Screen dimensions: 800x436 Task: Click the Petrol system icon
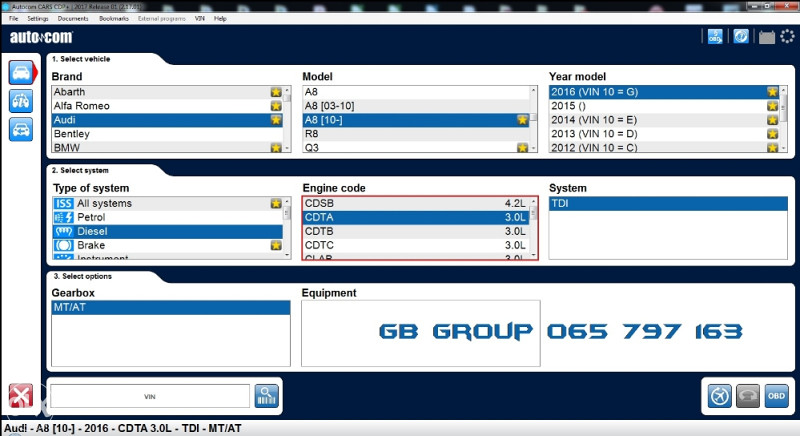[x=63, y=217]
